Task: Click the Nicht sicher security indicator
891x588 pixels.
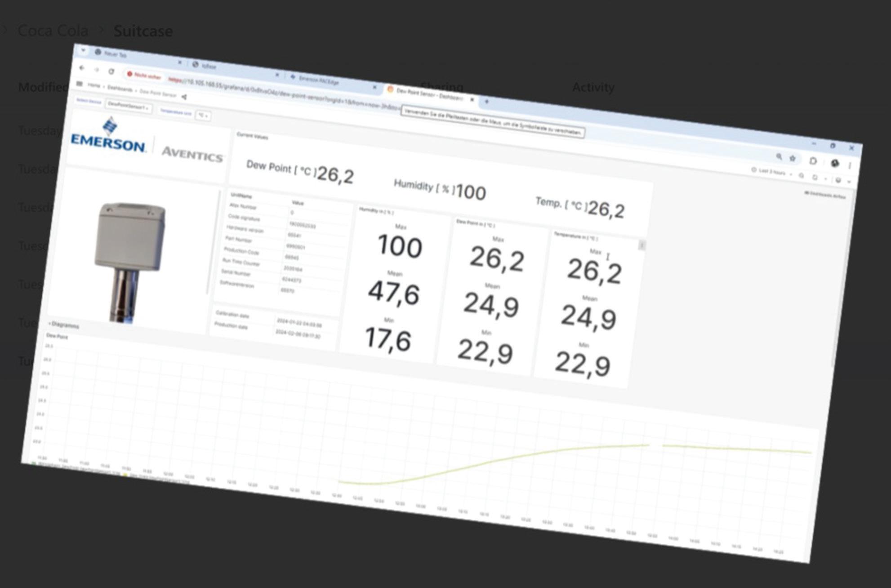Action: tap(144, 76)
